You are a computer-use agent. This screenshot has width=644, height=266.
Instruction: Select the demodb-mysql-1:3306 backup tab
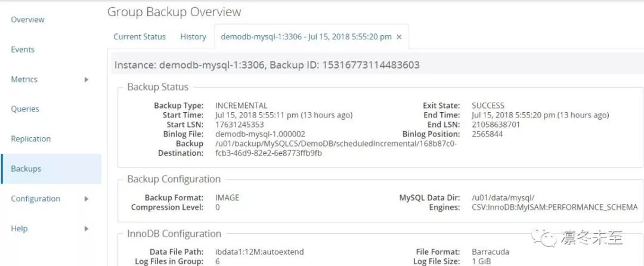coord(306,37)
